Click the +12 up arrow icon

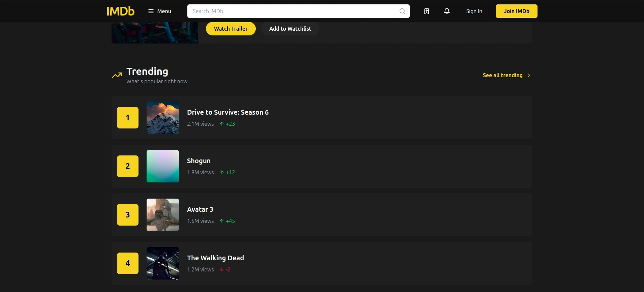coord(222,172)
